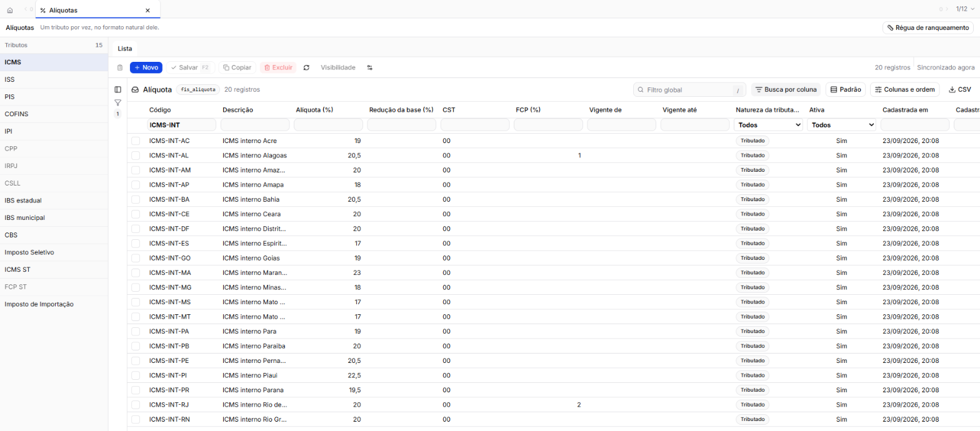The height and width of the screenshot is (431, 980).
Task: Open the Natureza da tributação filter dropdown
Action: tap(769, 125)
